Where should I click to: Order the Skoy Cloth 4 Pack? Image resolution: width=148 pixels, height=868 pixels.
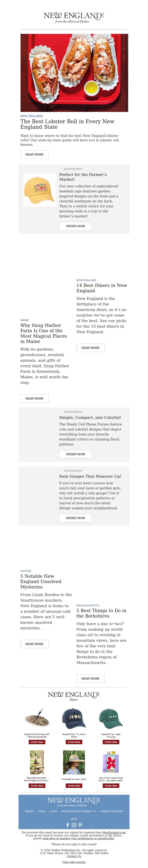111,785
